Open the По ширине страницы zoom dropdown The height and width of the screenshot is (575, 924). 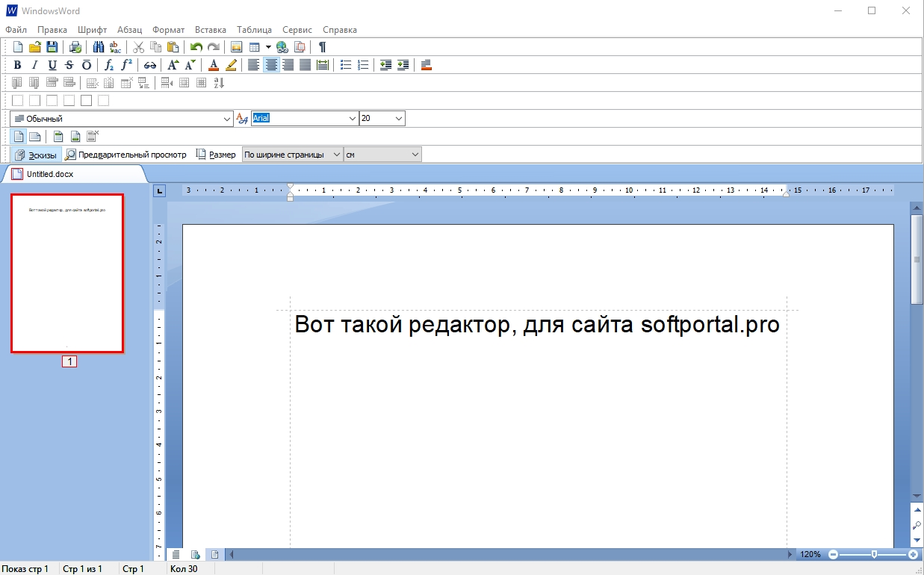[292, 155]
